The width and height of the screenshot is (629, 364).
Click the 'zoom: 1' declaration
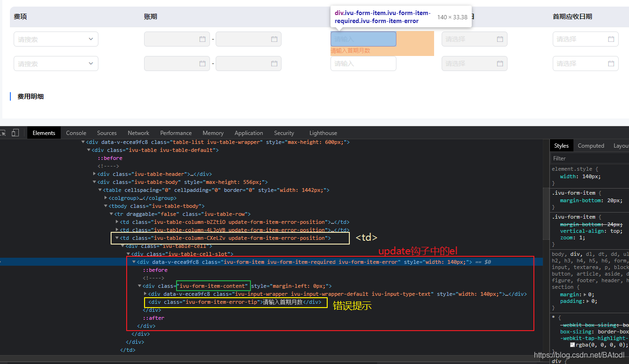(x=573, y=238)
